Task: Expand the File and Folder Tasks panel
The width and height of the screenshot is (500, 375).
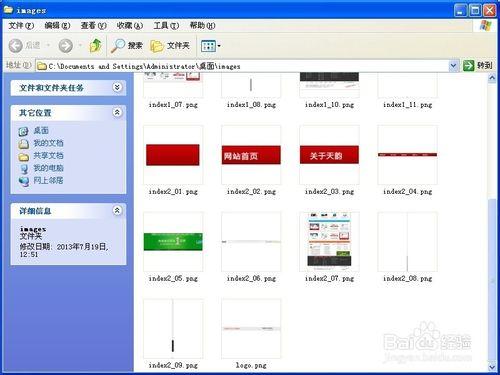Action: click(x=117, y=87)
